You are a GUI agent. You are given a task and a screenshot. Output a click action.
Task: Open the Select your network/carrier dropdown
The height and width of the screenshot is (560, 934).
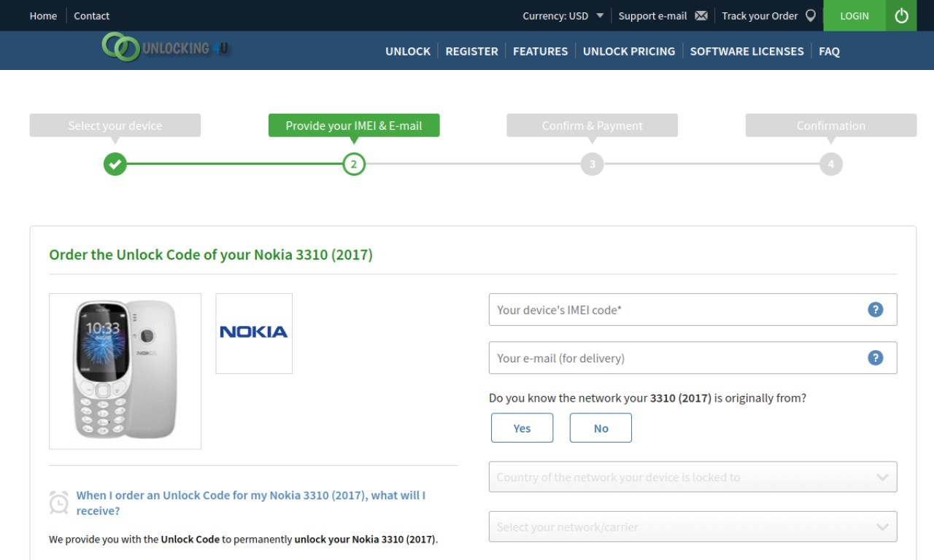point(692,526)
